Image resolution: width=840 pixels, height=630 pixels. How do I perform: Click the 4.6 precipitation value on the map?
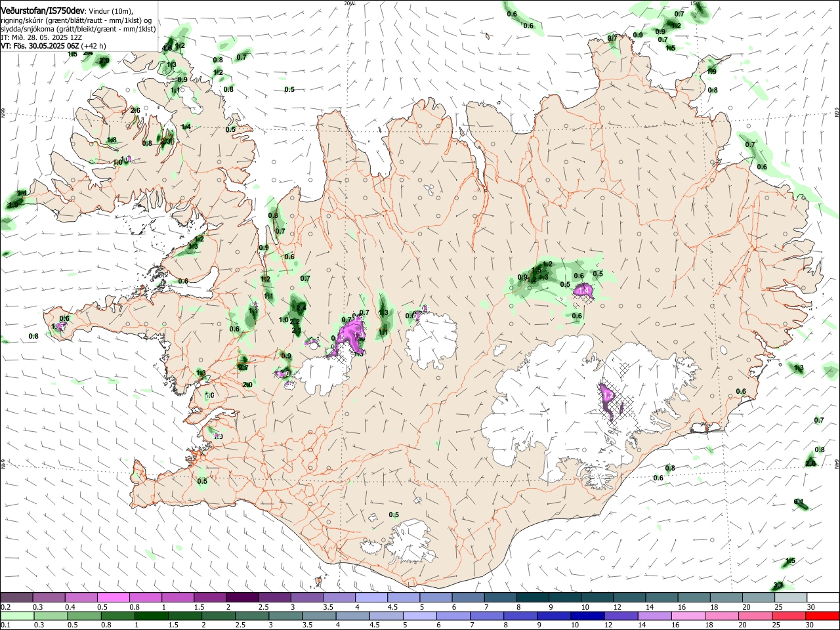[167, 47]
